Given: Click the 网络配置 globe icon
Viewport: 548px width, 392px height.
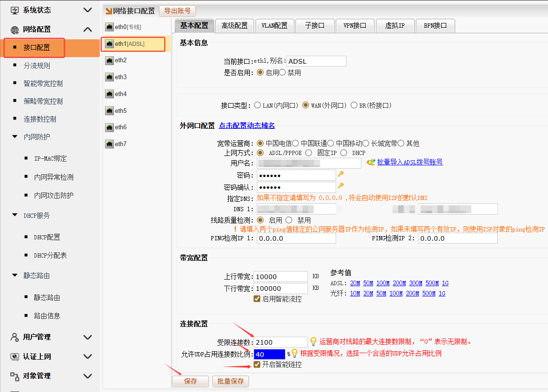Looking at the screenshot, I should click(x=15, y=30).
